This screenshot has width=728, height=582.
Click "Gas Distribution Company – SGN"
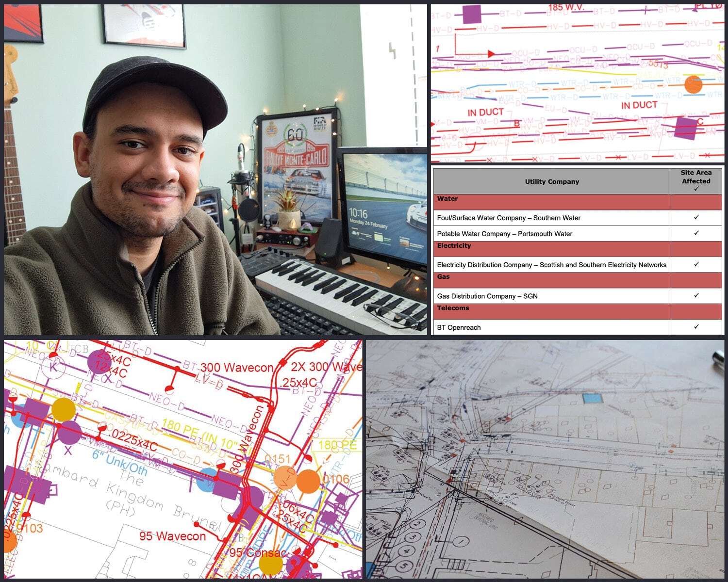pos(487,296)
